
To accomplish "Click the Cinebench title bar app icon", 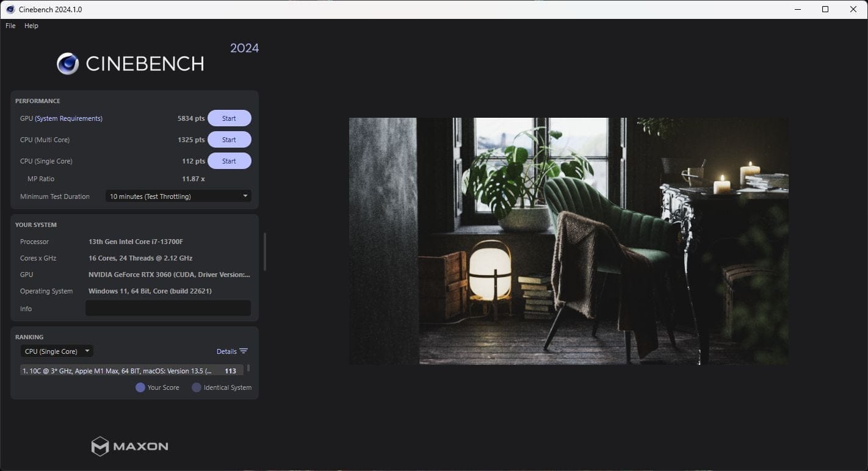I will [10, 9].
